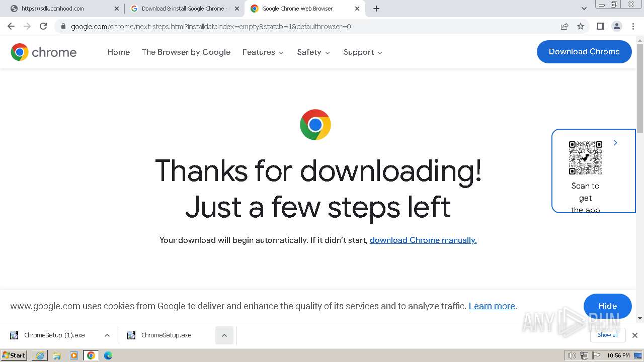This screenshot has height=362, width=644.
Task: Close the sdk.ocmhood.com tab
Action: (x=117, y=9)
